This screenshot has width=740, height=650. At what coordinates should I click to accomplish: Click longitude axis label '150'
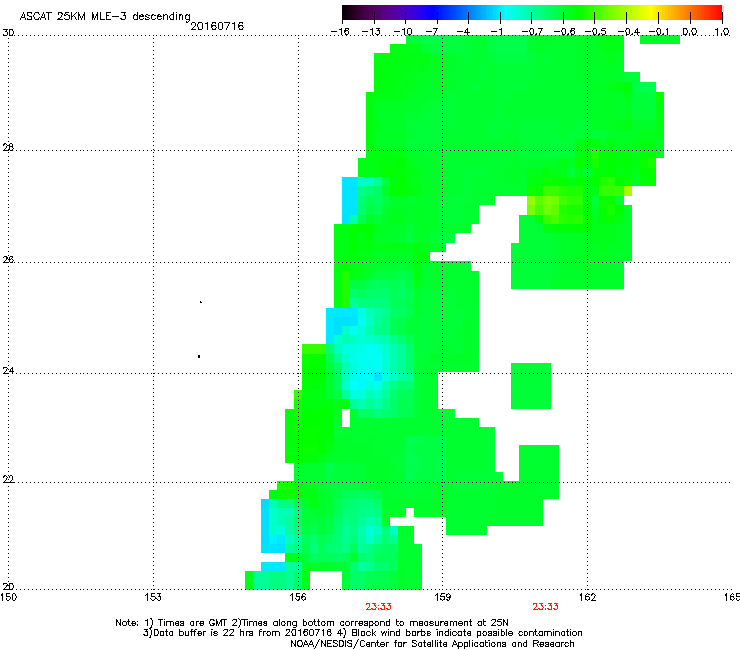(x=8, y=597)
